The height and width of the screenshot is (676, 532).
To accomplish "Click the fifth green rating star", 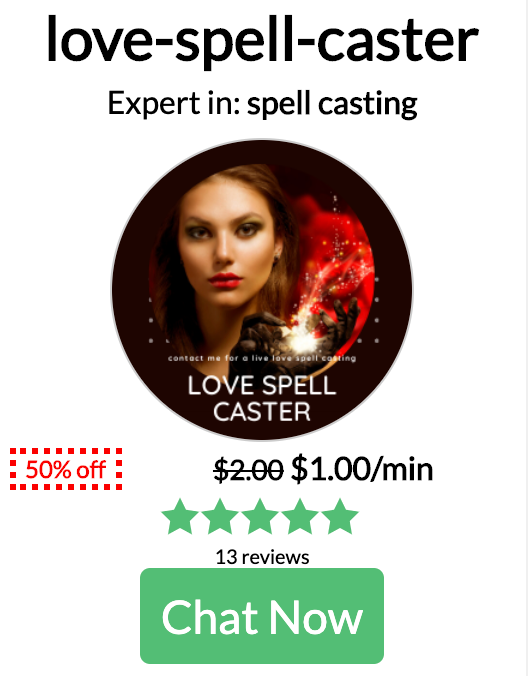I will click(340, 516).
